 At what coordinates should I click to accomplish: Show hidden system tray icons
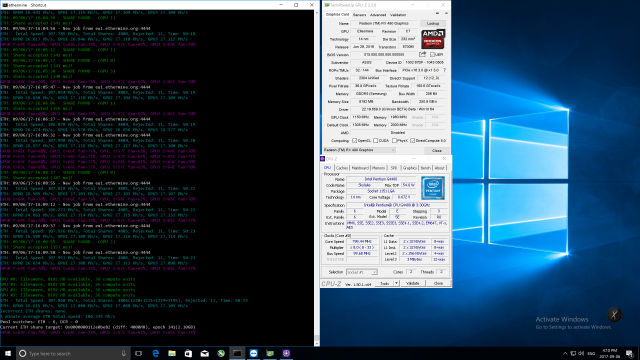click(565, 353)
